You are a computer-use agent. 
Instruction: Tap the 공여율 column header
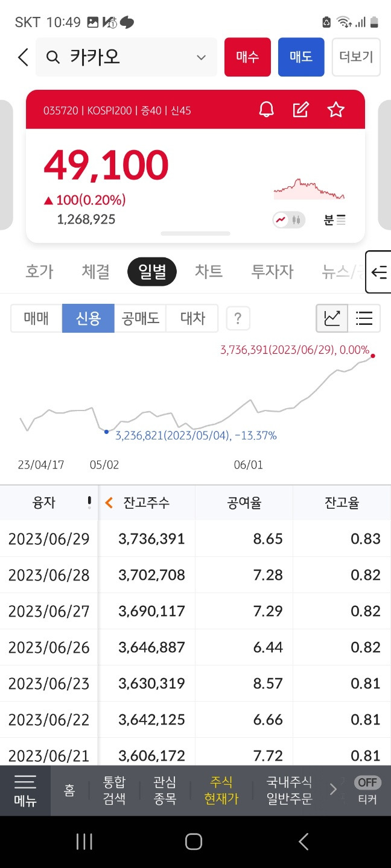click(x=244, y=503)
